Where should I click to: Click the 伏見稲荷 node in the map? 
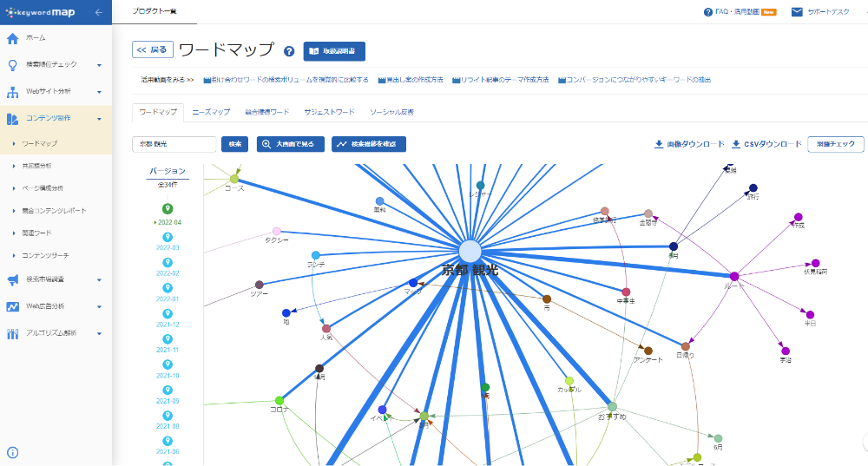point(815,264)
